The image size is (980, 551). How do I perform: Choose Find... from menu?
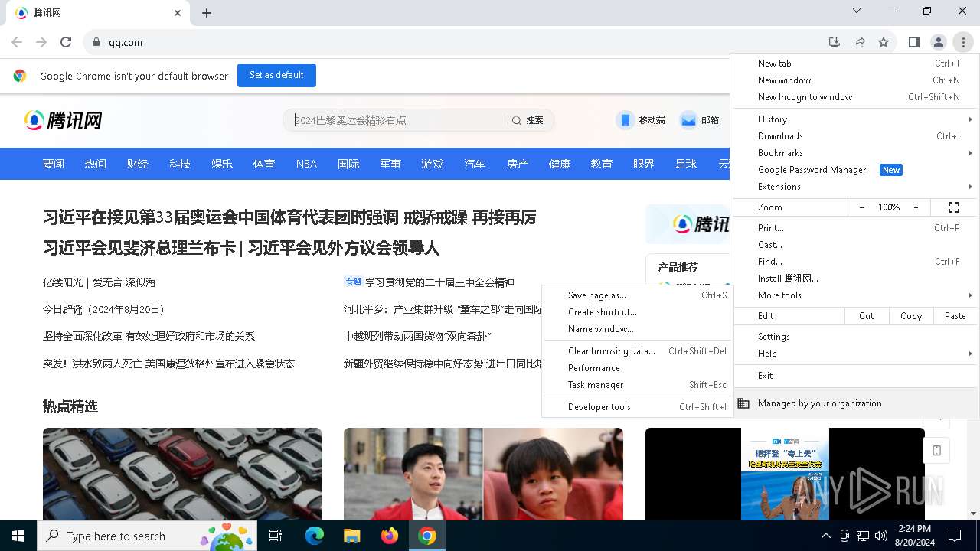pos(855,262)
